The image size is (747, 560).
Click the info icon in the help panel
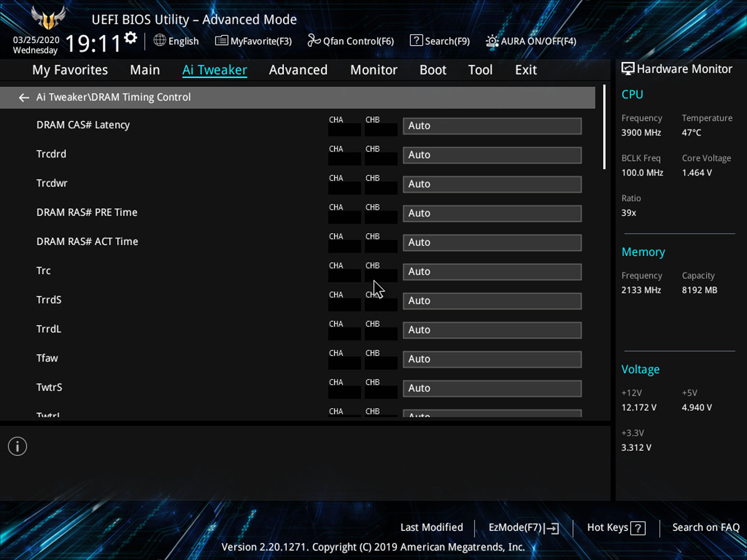18,446
